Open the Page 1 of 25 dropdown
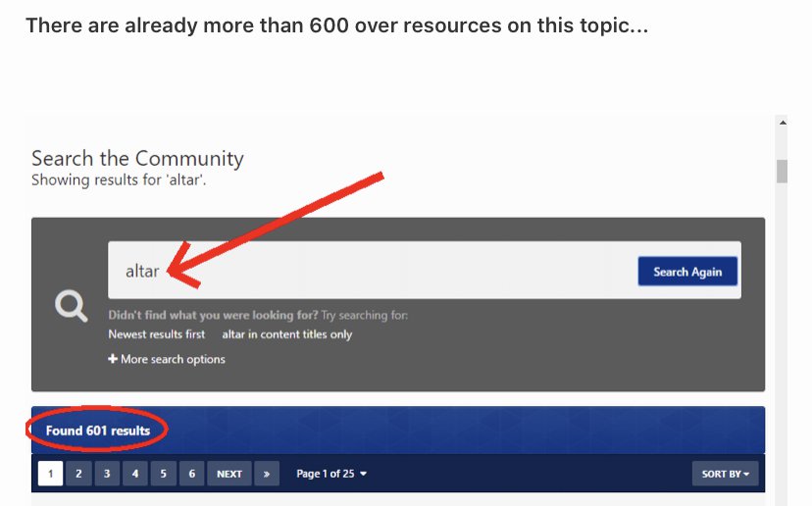812x506 pixels. click(x=331, y=474)
